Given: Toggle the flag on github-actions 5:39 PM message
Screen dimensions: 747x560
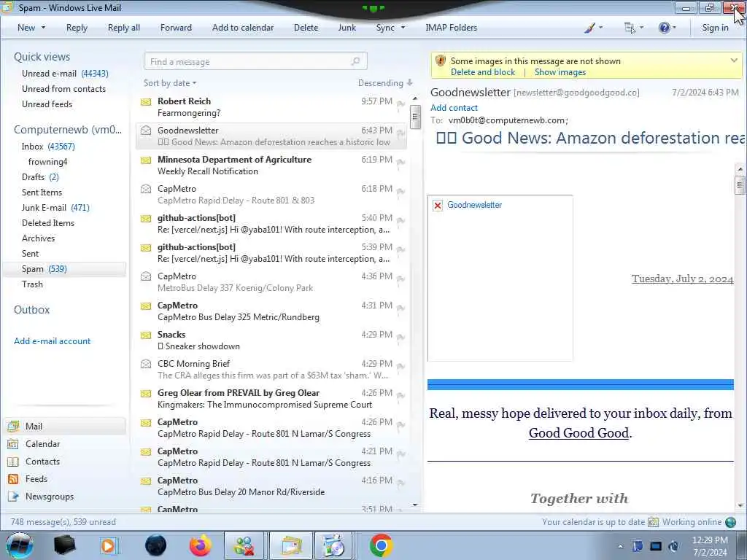Looking at the screenshot, I should [400, 249].
